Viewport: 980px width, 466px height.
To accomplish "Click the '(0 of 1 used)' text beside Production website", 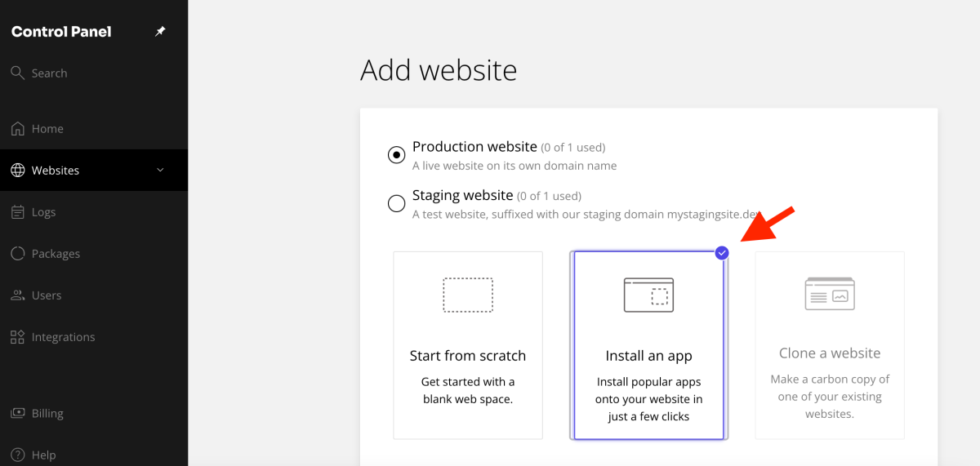I will pyautogui.click(x=573, y=148).
